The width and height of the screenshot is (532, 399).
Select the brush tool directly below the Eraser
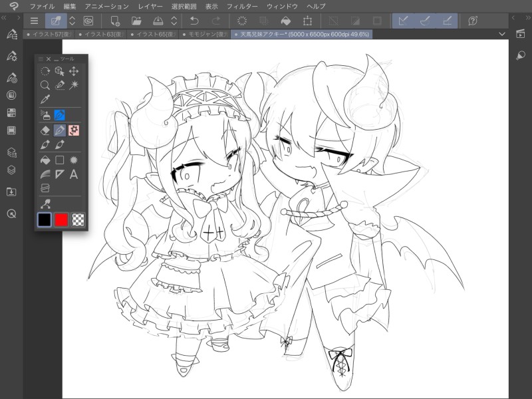point(45,144)
